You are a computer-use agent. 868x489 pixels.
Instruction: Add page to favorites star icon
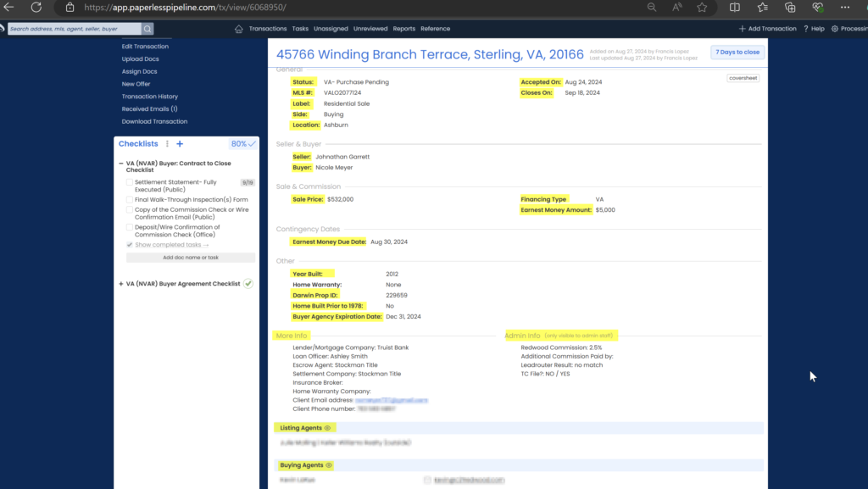(702, 7)
